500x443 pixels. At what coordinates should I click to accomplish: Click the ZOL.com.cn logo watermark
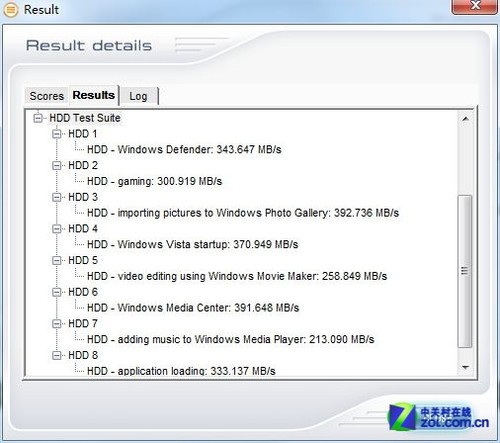tap(439, 417)
